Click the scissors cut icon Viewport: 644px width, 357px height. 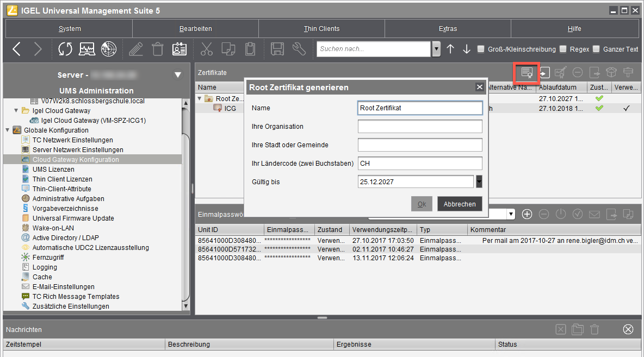(207, 49)
